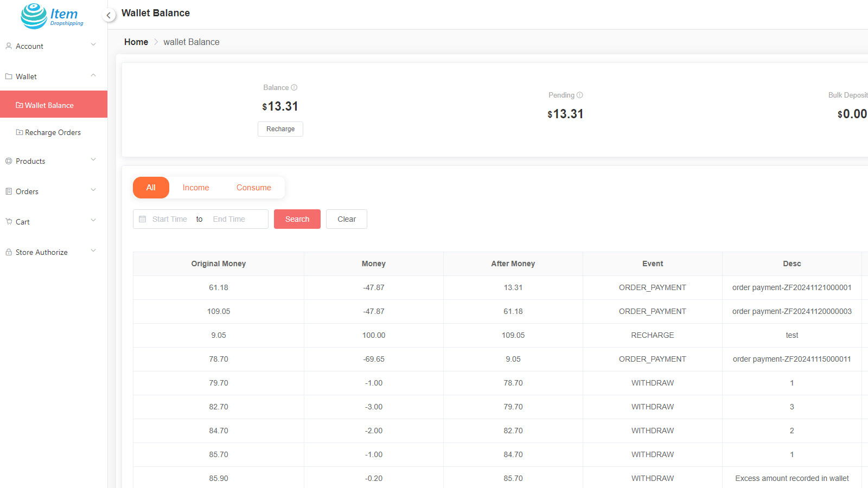Click the 85.90 original money cell
Image resolution: width=868 pixels, height=488 pixels.
tap(219, 478)
